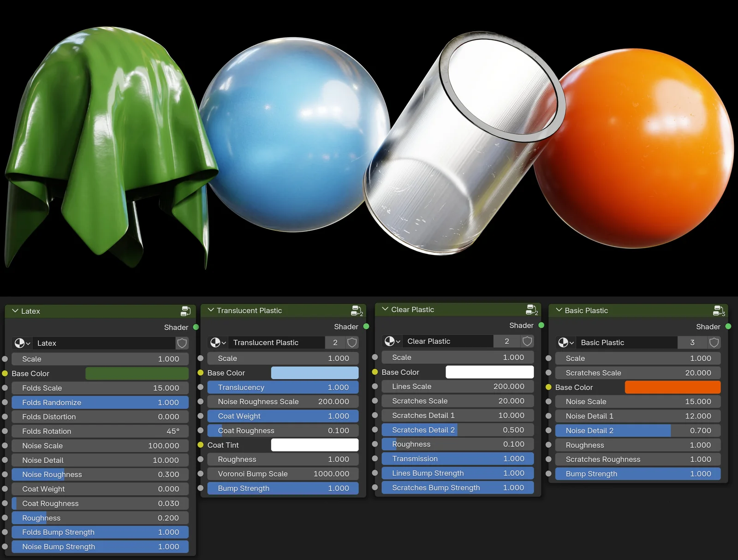Open the Coat Tint color swatch in Translucent Plastic
The height and width of the screenshot is (560, 738).
coord(315,445)
